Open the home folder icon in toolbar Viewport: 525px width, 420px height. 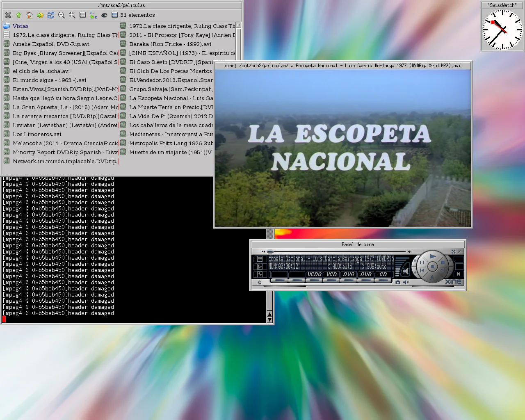pos(30,15)
